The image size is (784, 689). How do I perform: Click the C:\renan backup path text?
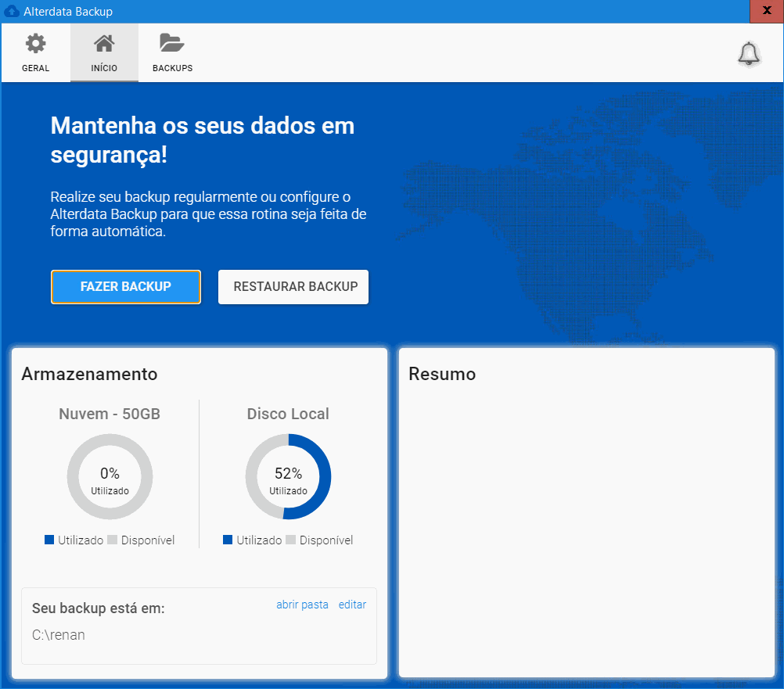59,635
